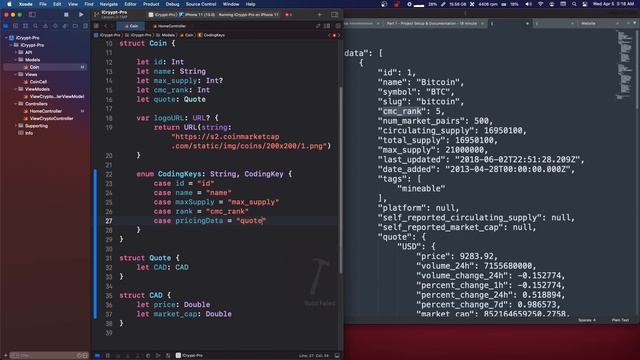The width and height of the screenshot is (640, 360).
Task: Open the ViewCrypto ViewModel file
Action: pyautogui.click(x=54, y=97)
